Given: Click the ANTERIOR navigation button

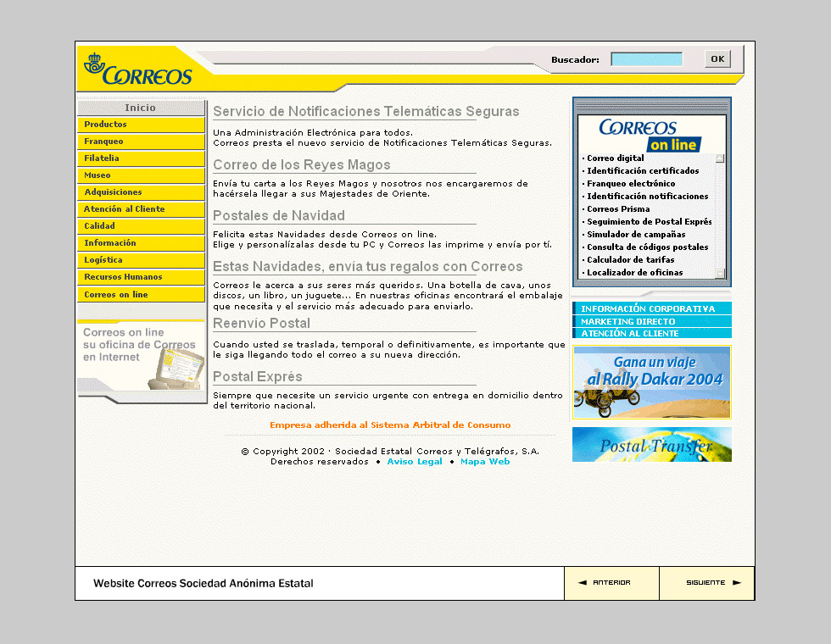Looking at the screenshot, I should 611,583.
